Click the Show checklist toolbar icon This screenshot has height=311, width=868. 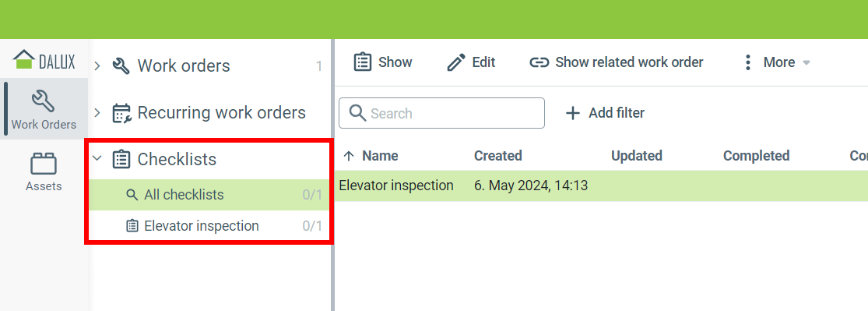362,62
